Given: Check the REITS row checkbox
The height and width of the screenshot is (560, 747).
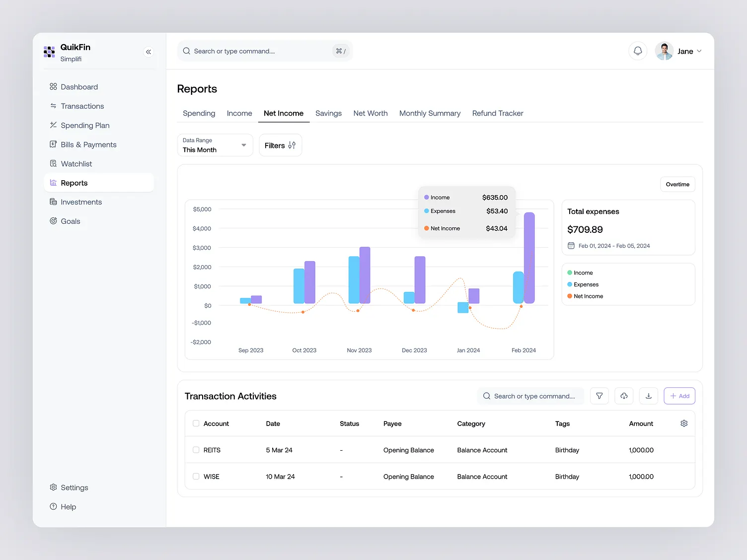Looking at the screenshot, I should (196, 450).
